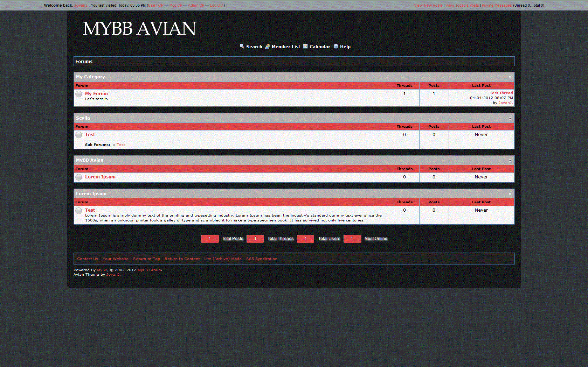This screenshot has width=588, height=367.
Task: Click the small sub forum status dot
Action: coord(114,145)
